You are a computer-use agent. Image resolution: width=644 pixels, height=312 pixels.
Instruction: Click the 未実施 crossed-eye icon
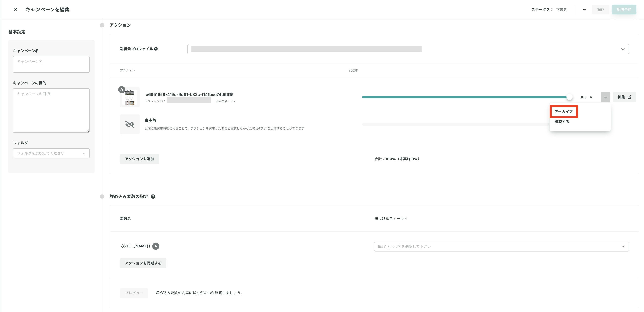(x=130, y=124)
